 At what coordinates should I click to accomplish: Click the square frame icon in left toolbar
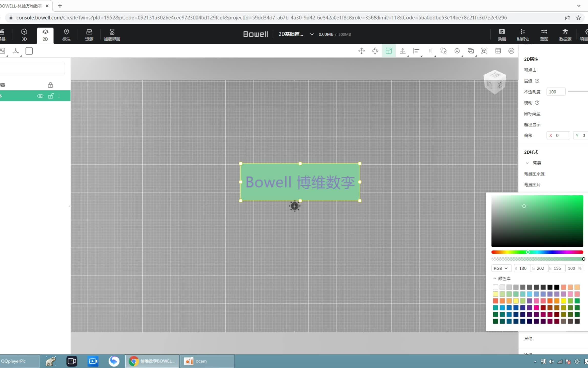pos(29,51)
